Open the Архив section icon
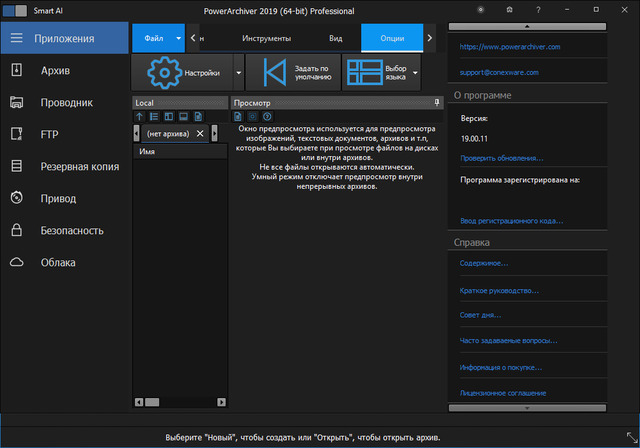The height and width of the screenshot is (448, 640). point(16,70)
